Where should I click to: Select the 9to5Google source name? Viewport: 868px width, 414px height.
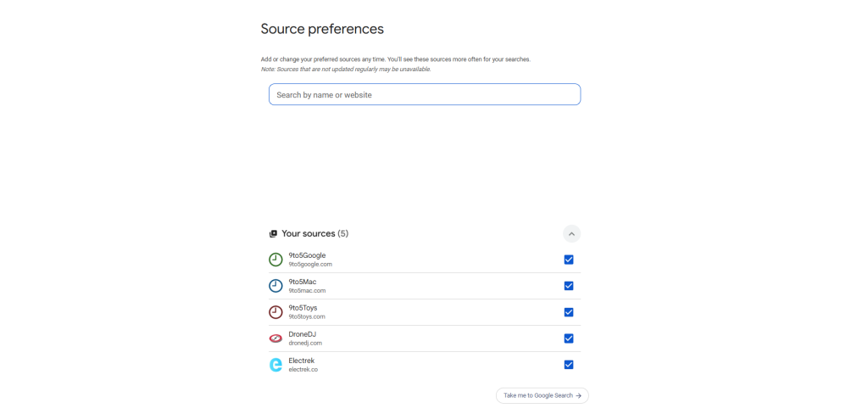[x=307, y=255]
